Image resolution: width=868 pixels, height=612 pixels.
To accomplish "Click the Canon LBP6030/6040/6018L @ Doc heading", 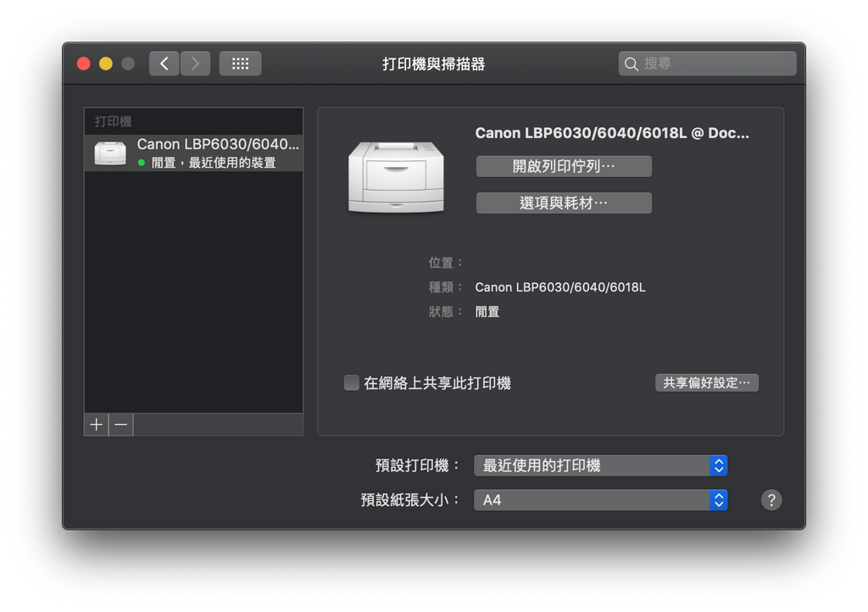I will click(612, 133).
